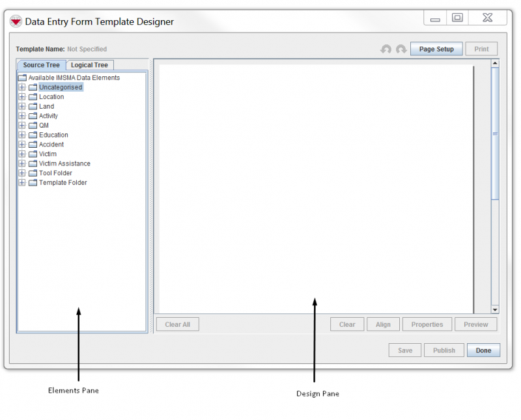Click the scroll down arrow in design pane
521x420 pixels.
coord(495,309)
